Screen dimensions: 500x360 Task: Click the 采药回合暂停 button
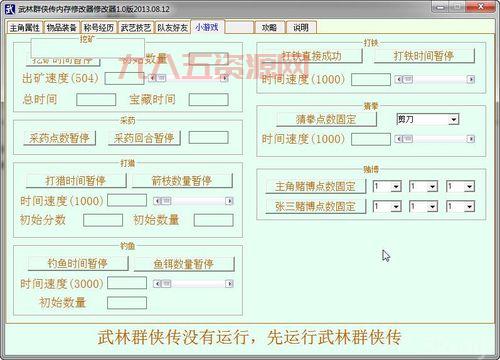144,138
